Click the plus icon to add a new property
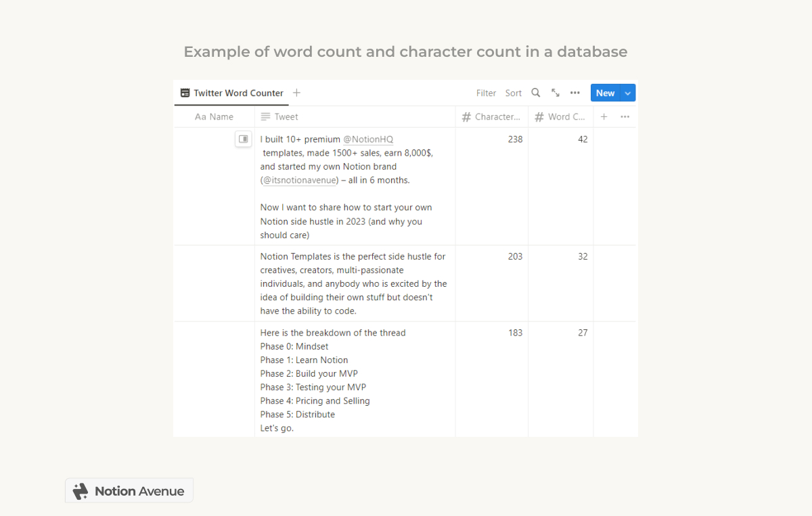Screen dimensions: 812x516 tap(604, 116)
